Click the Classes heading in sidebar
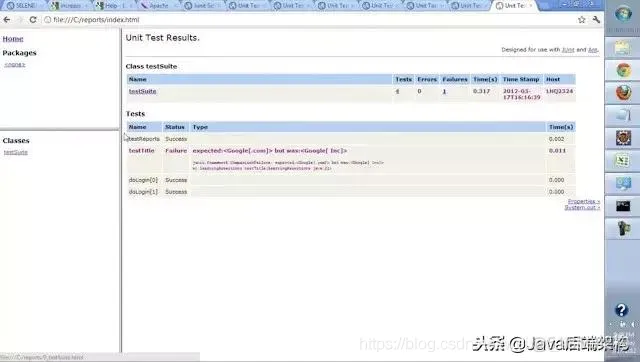 [x=16, y=140]
